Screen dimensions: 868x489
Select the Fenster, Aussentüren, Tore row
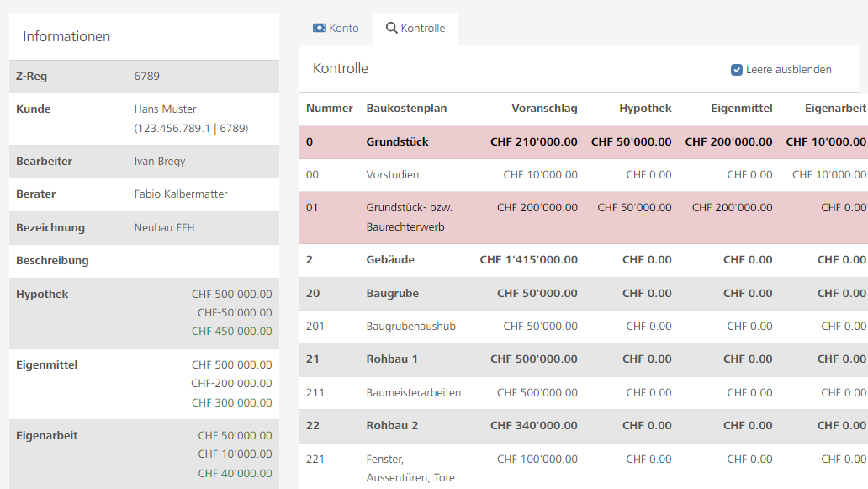click(410, 468)
